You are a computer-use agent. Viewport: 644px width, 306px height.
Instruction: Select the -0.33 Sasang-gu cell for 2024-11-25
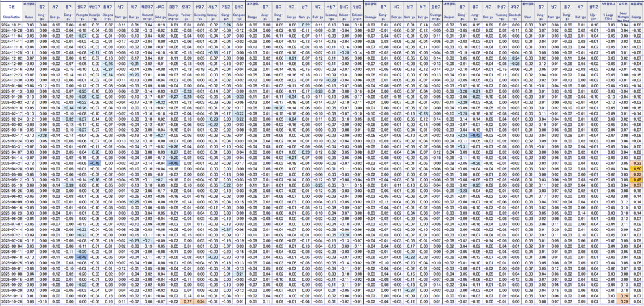[213, 52]
